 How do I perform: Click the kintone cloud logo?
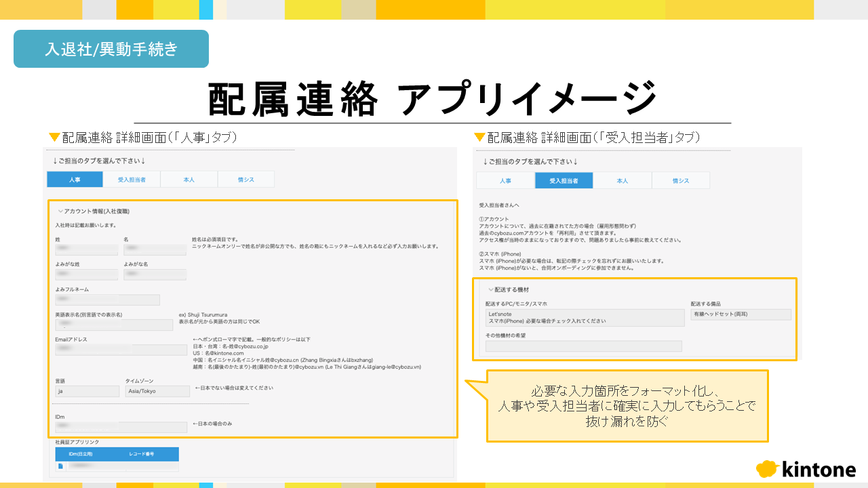coord(766,469)
